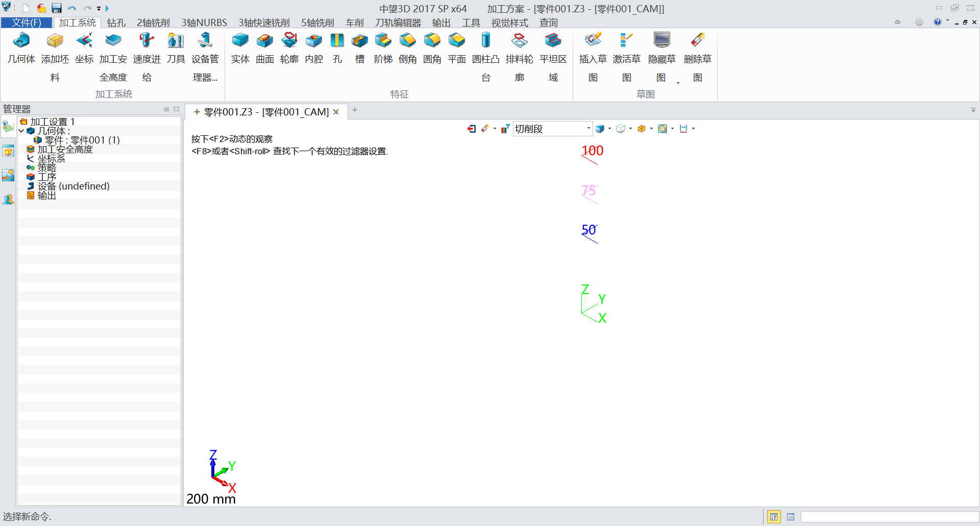Add a new document tab with plus
This screenshot has height=526, width=980.
coord(355,110)
